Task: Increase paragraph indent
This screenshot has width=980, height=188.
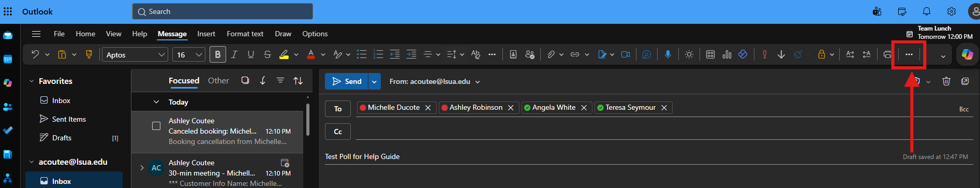Action: [x=411, y=54]
